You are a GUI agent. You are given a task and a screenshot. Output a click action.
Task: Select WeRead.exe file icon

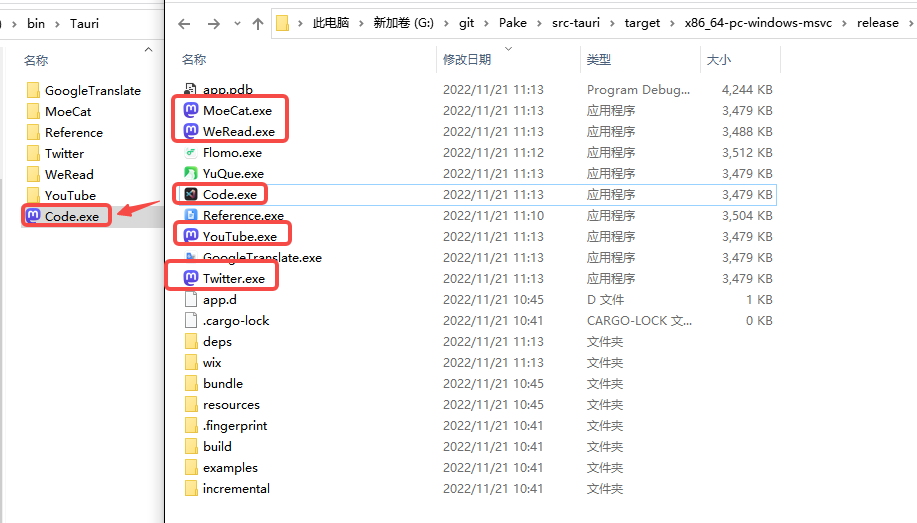tap(191, 131)
